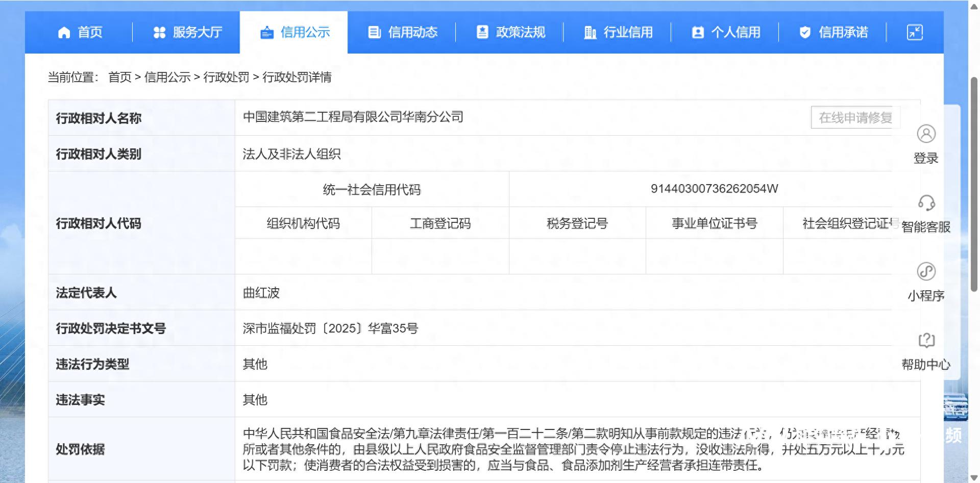Screen dimensions: 980x483
Task: Click the home icon in navigation bar
Action: pos(64,33)
